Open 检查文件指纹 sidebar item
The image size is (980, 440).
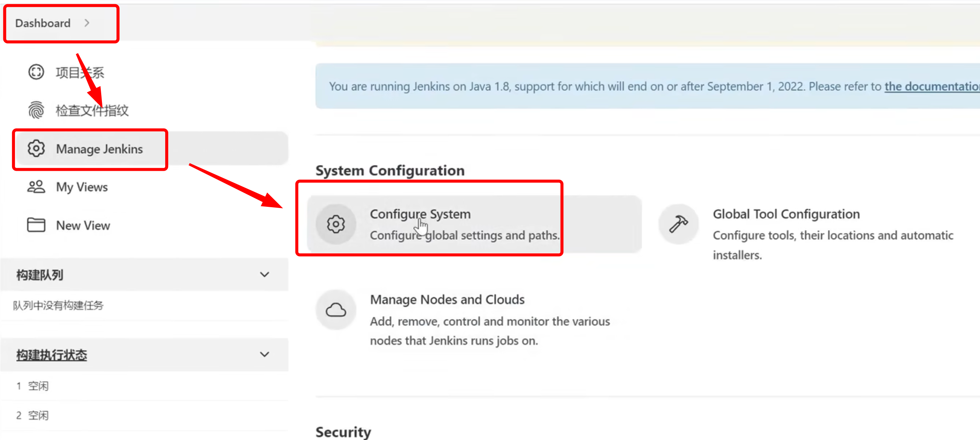pyautogui.click(x=92, y=111)
